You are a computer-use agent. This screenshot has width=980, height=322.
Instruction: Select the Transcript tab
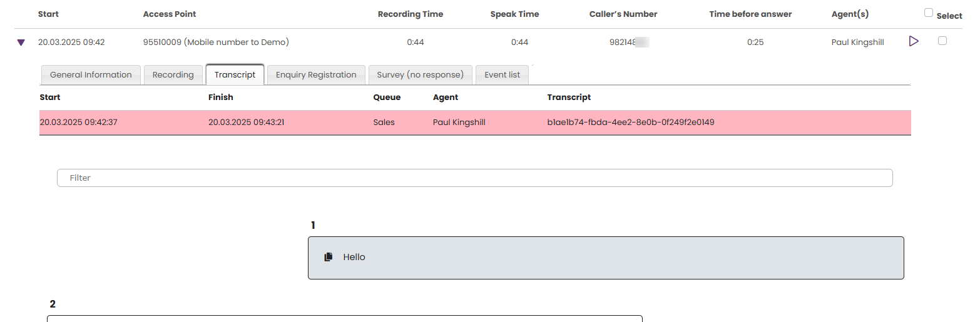(235, 74)
